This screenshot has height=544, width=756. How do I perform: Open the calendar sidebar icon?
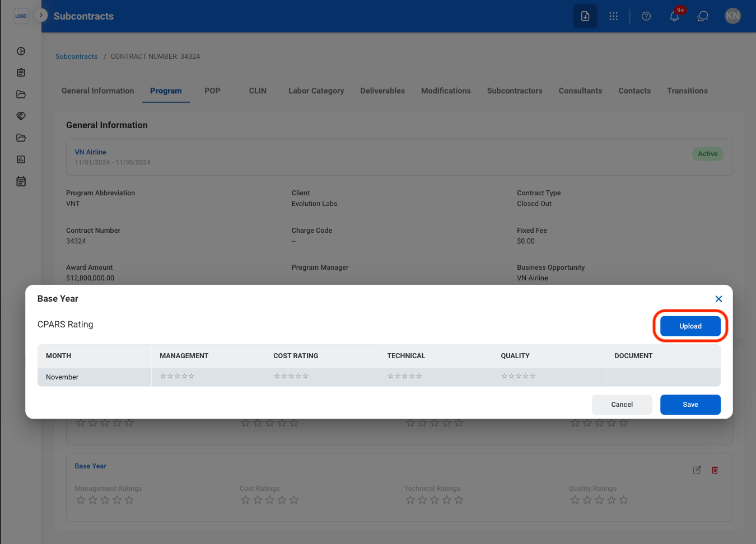[21, 181]
